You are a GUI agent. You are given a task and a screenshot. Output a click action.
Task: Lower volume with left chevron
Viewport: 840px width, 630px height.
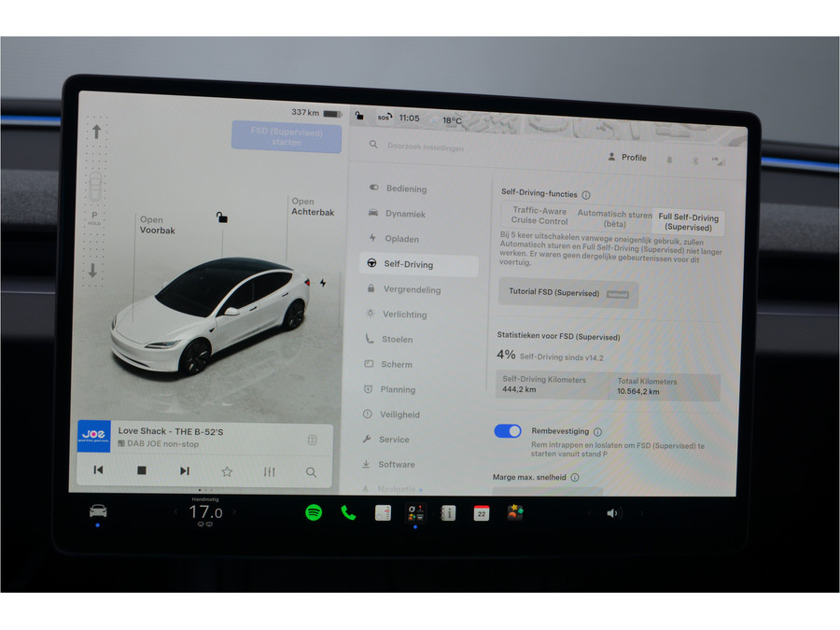(x=589, y=513)
